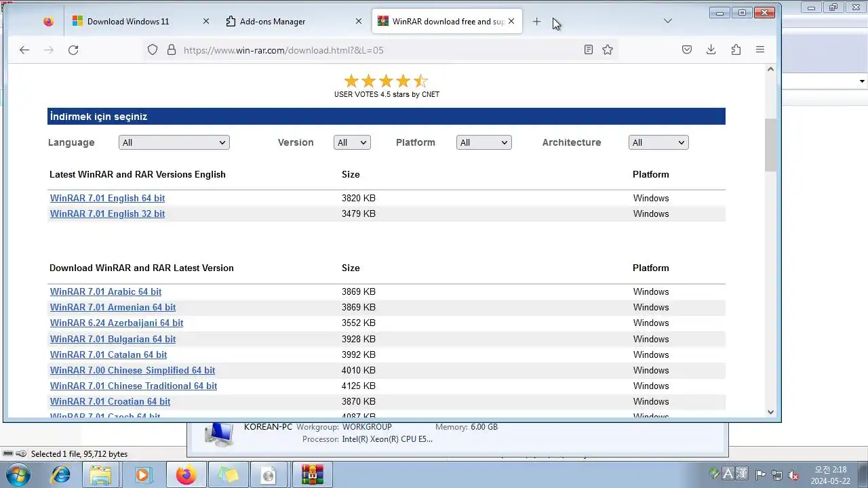The width and height of the screenshot is (868, 488).
Task: Open the Windows Start button
Action: [18, 474]
